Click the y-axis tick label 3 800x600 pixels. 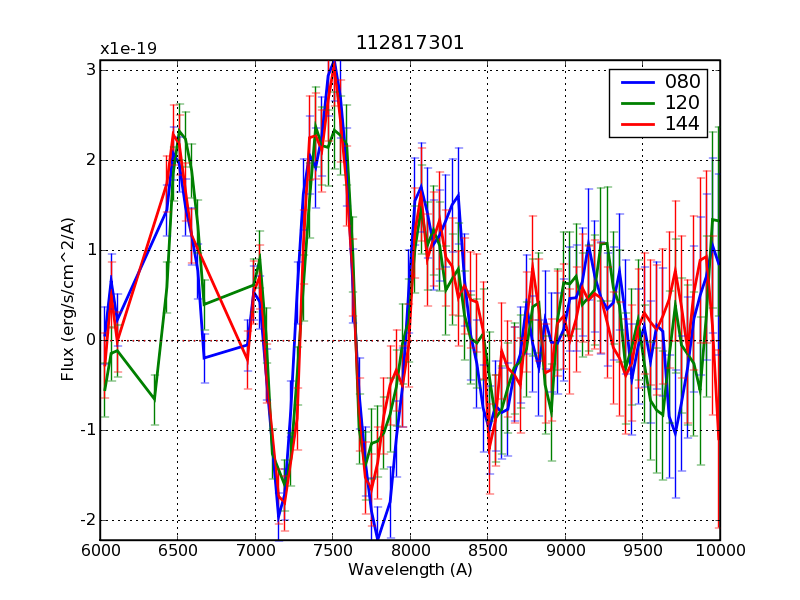pyautogui.click(x=90, y=69)
